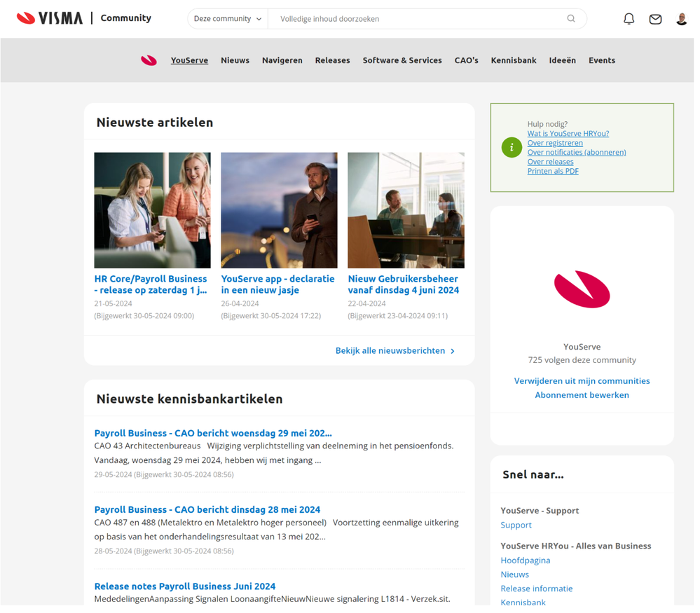Viewport: 700px width, 613px height.
Task: Click the green info icon in help box
Action: (x=512, y=147)
